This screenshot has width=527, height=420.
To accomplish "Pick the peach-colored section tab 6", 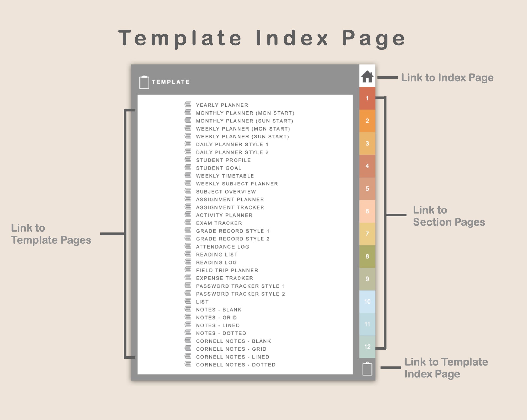I will 367,211.
